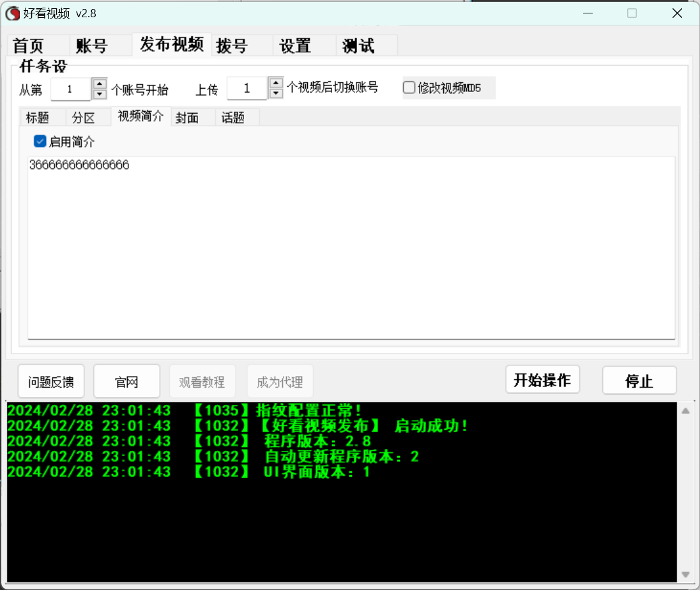700x590 pixels.
Task: Click the 指纹配置正常 log line
Action: 185,410
